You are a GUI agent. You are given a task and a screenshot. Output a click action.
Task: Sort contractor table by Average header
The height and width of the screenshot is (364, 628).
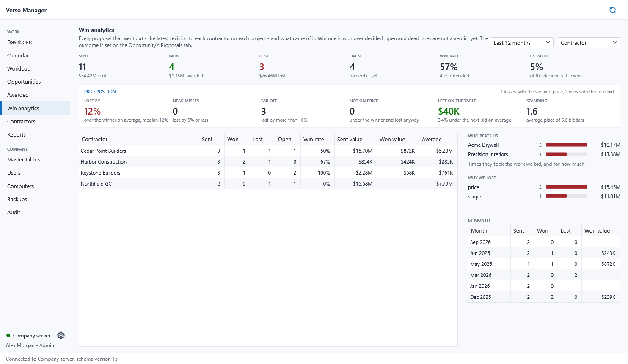pyautogui.click(x=438, y=139)
